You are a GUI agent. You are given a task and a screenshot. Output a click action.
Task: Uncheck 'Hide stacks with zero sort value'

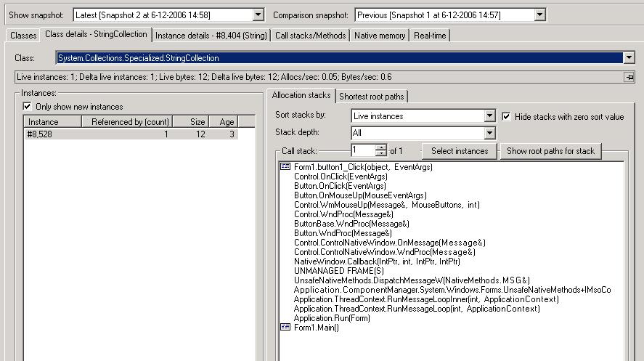[x=508, y=116]
